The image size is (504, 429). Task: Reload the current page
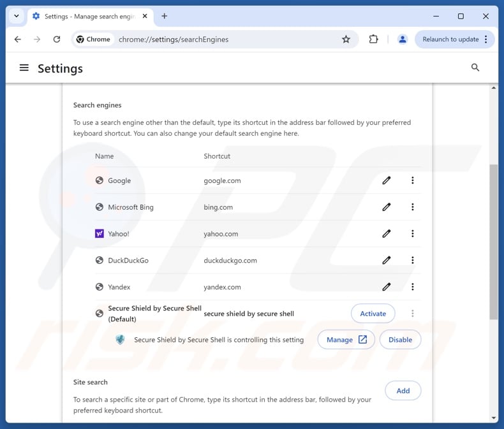[x=57, y=39]
